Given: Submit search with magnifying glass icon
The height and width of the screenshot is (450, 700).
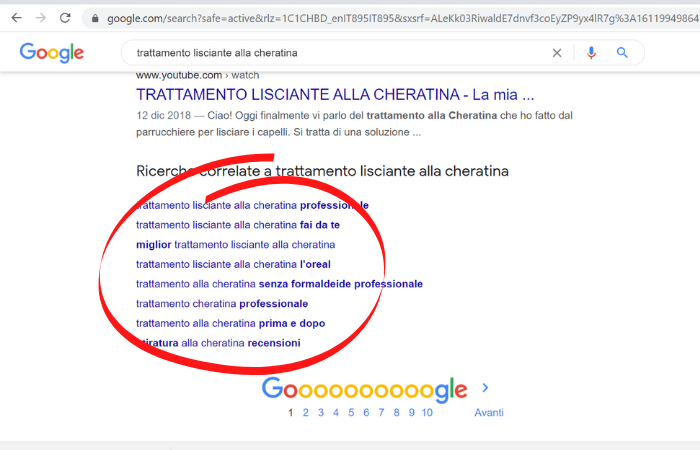Looking at the screenshot, I should coord(622,53).
